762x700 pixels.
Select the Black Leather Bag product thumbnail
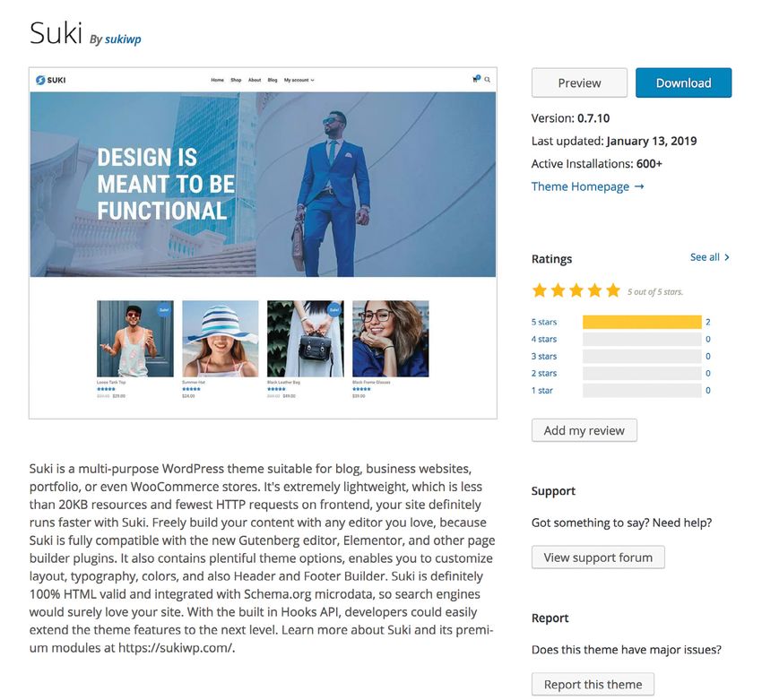click(305, 339)
